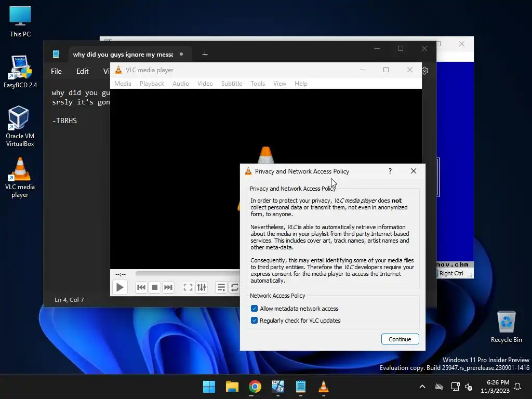Uncheck Regularly check for VLC updates

tap(254, 320)
